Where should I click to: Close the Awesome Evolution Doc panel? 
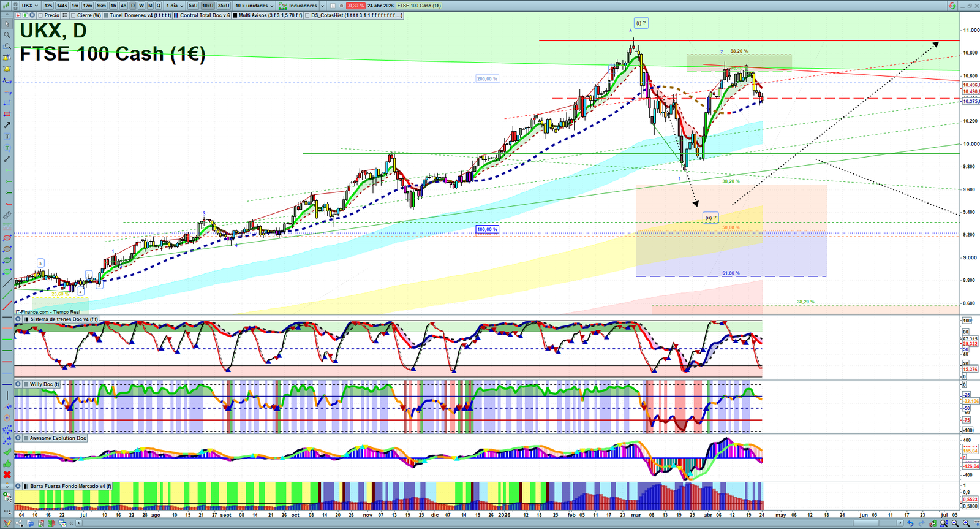pos(18,438)
